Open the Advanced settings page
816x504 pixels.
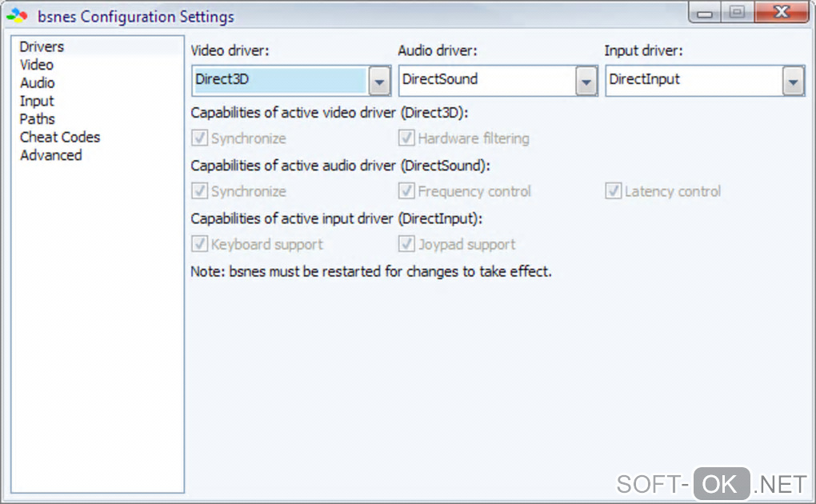click(x=51, y=155)
